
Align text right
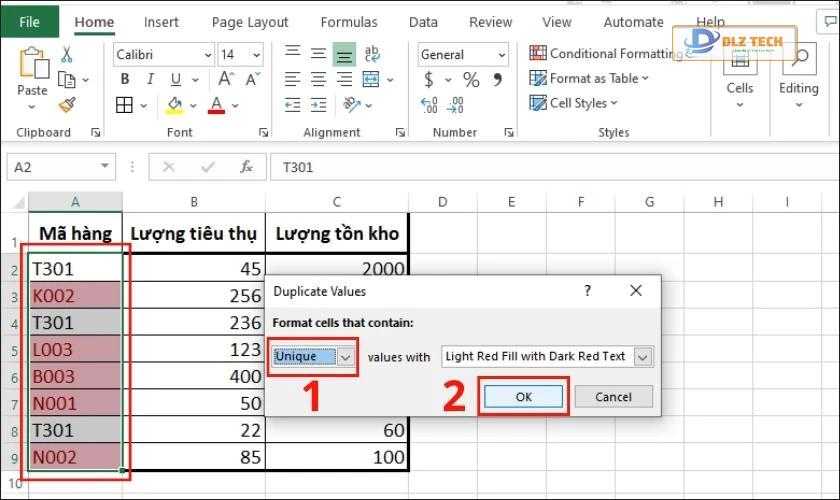tap(344, 79)
